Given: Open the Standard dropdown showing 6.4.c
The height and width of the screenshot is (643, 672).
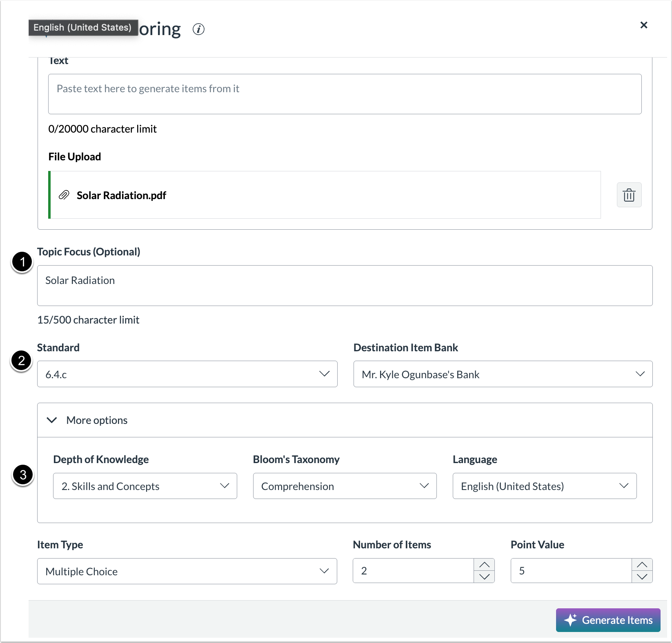Looking at the screenshot, I should pyautogui.click(x=187, y=374).
